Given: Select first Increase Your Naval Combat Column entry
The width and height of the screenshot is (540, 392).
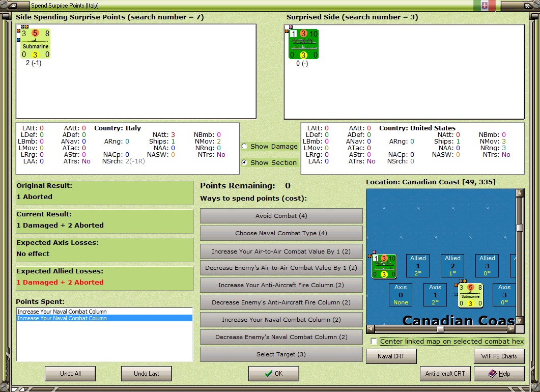Looking at the screenshot, I should tap(104, 312).
